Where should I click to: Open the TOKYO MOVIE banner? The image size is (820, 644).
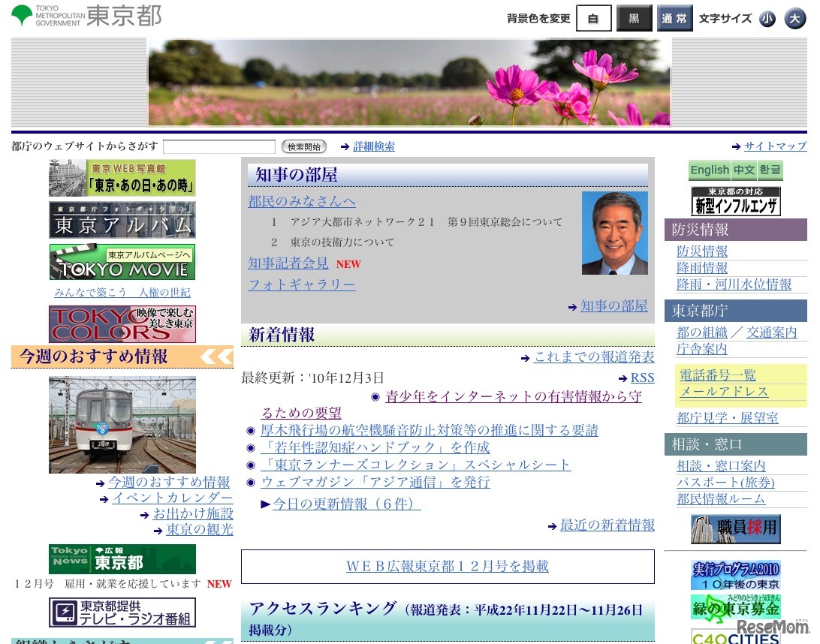click(x=122, y=261)
